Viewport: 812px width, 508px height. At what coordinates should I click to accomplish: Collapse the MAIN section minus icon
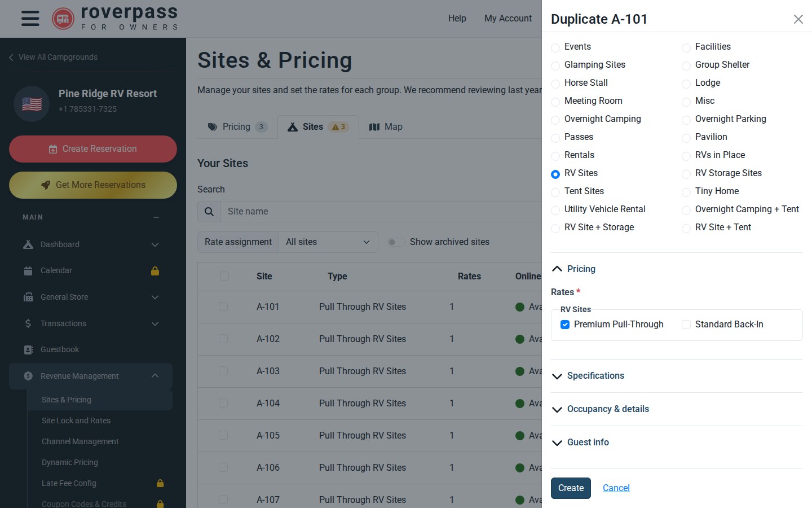[x=156, y=217]
